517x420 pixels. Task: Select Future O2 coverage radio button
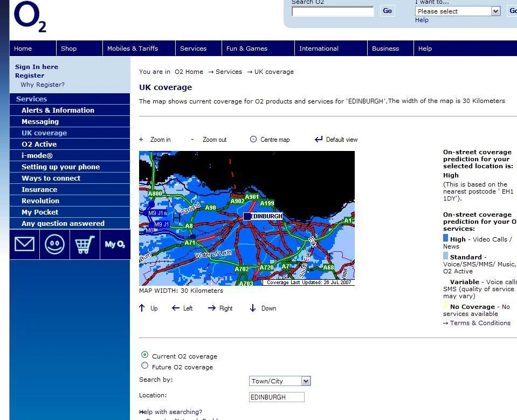(144, 365)
